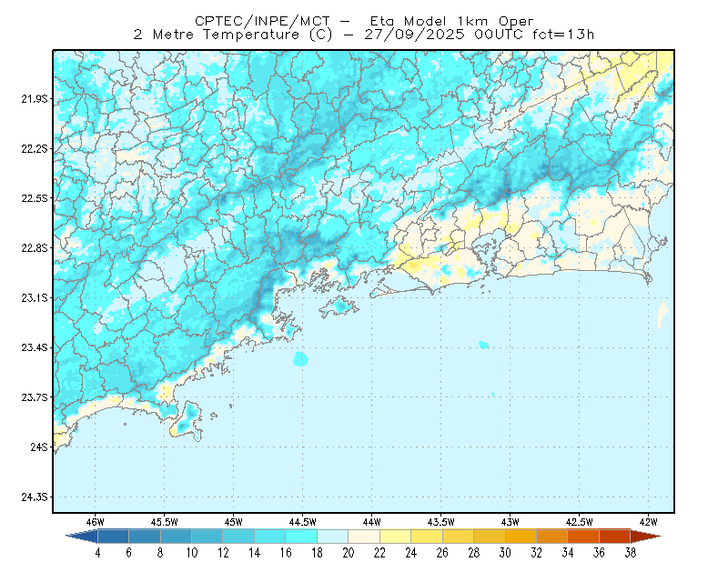The width and height of the screenshot is (728, 562).
Task: Select the 20–22 degree cream swatch
Action: [x=364, y=536]
